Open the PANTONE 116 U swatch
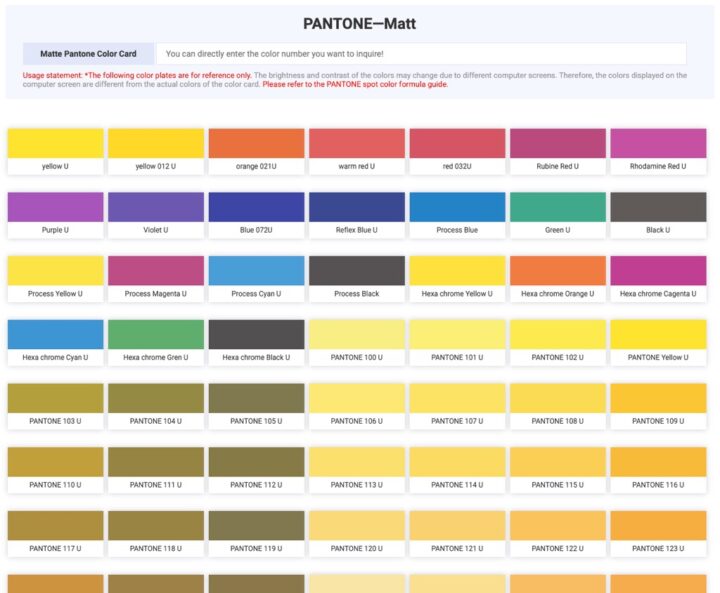Viewport: 720px width, 593px height. [x=658, y=462]
